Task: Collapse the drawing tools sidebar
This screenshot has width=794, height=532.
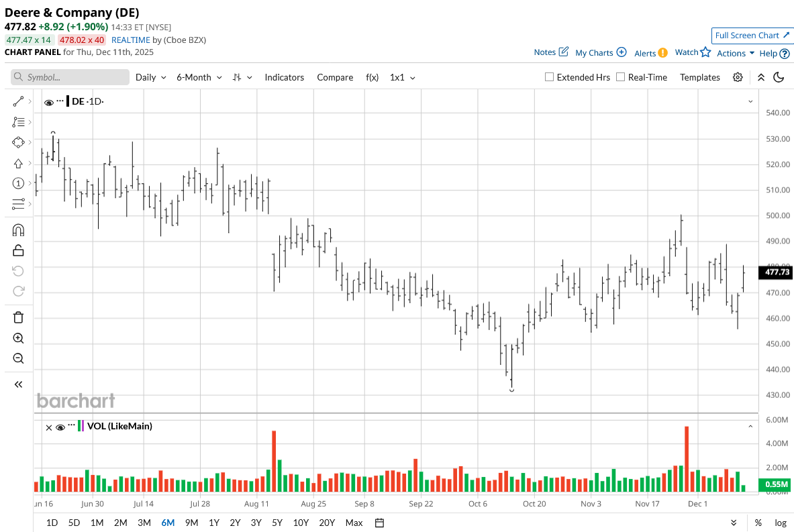Action: (18, 384)
